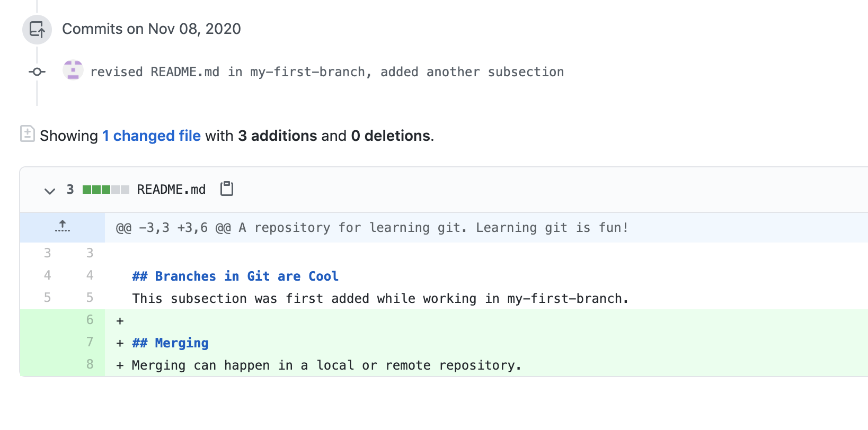
Task: Click the repo push icon beside commit date
Action: [37, 29]
